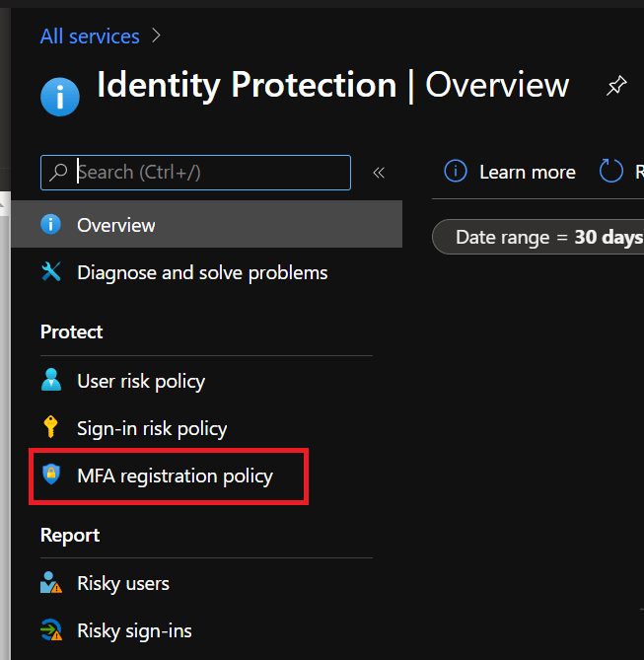Screen dimensions: 644x660
Task: Open the Sign-in risk policy page
Action: [x=152, y=428]
